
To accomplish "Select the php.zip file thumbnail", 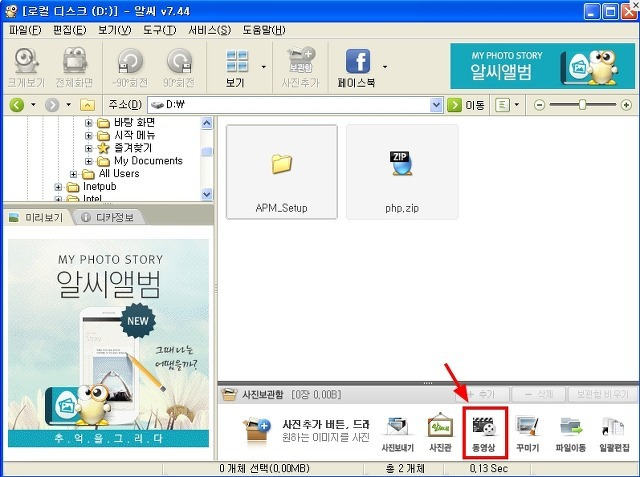I will [x=402, y=172].
